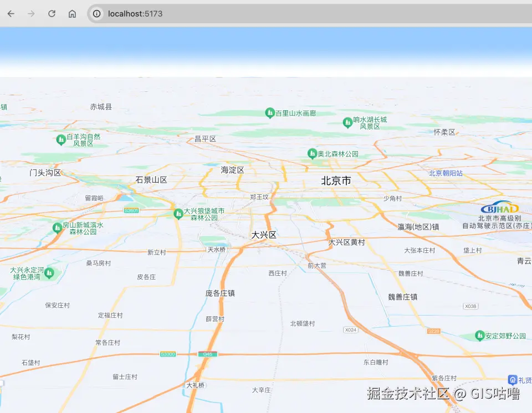Screen dimensions: 532x413
Task: Click the 大兴永定河绿色港湾 marker icon
Action: click(49, 273)
